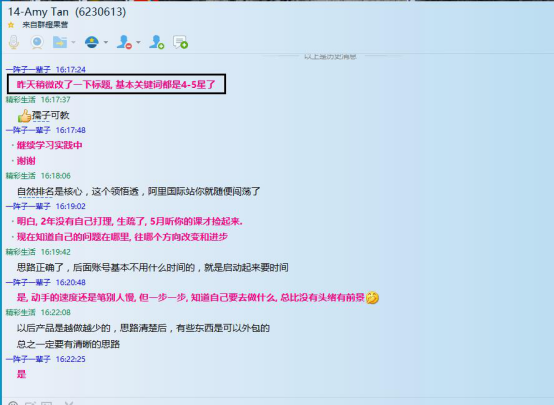This screenshot has height=405, width=554.
Task: Click the laughing emoji in the 16:20:48 message
Action: tap(372, 298)
